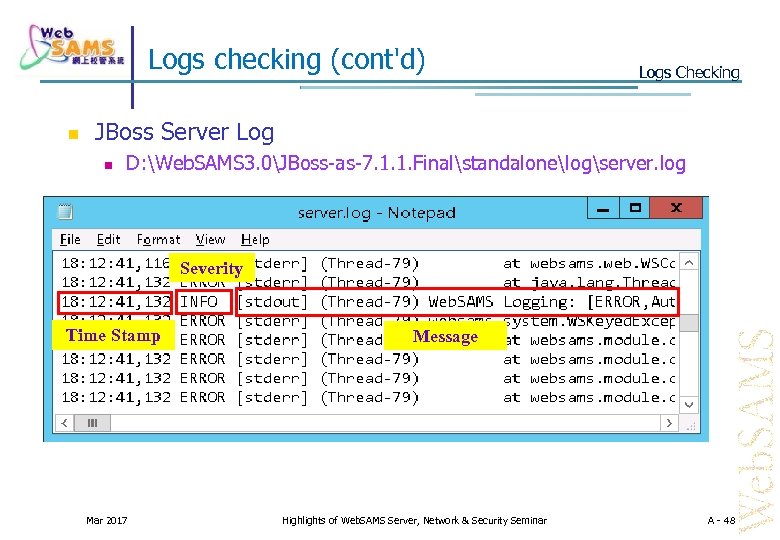Screen dimensions: 780x540
Task: Click the 'server.log - Notepad' window title
Action: [377, 213]
